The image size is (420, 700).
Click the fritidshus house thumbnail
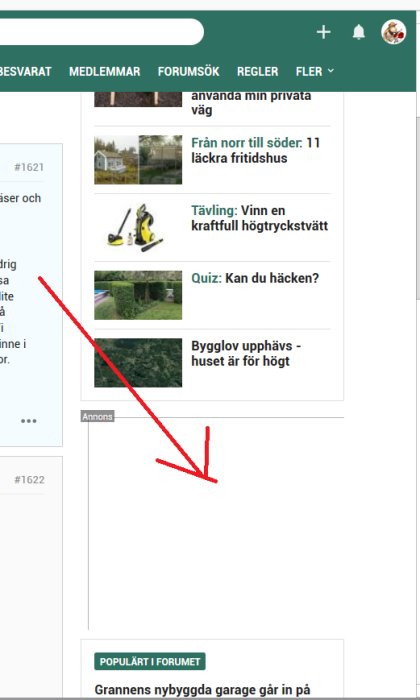(138, 160)
